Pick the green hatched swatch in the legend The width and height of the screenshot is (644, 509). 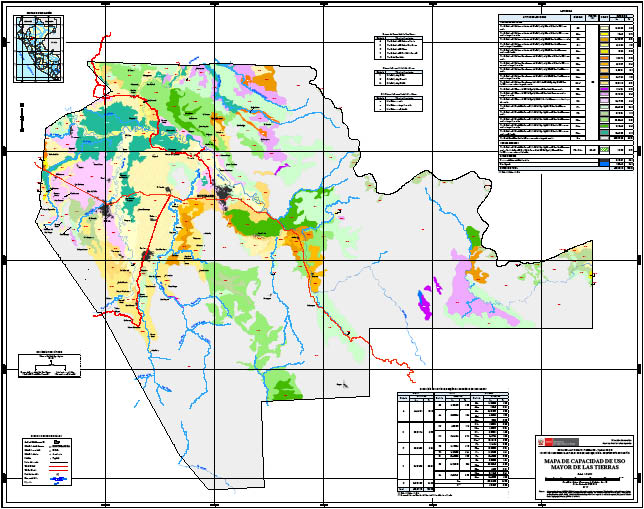[x=604, y=148]
